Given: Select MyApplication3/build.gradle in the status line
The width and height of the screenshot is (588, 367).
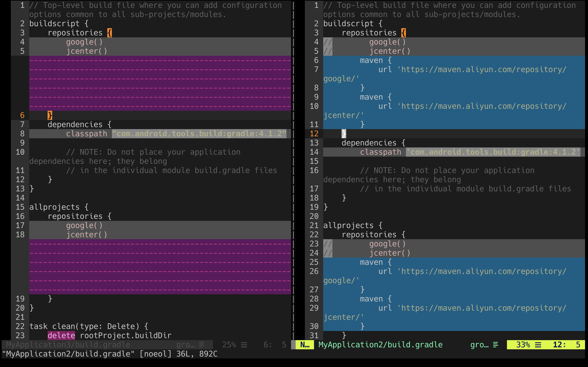Looking at the screenshot, I should pos(68,345).
